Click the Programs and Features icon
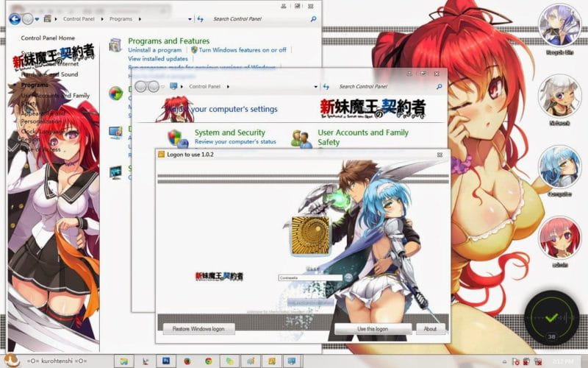The image size is (588, 368). (x=115, y=45)
